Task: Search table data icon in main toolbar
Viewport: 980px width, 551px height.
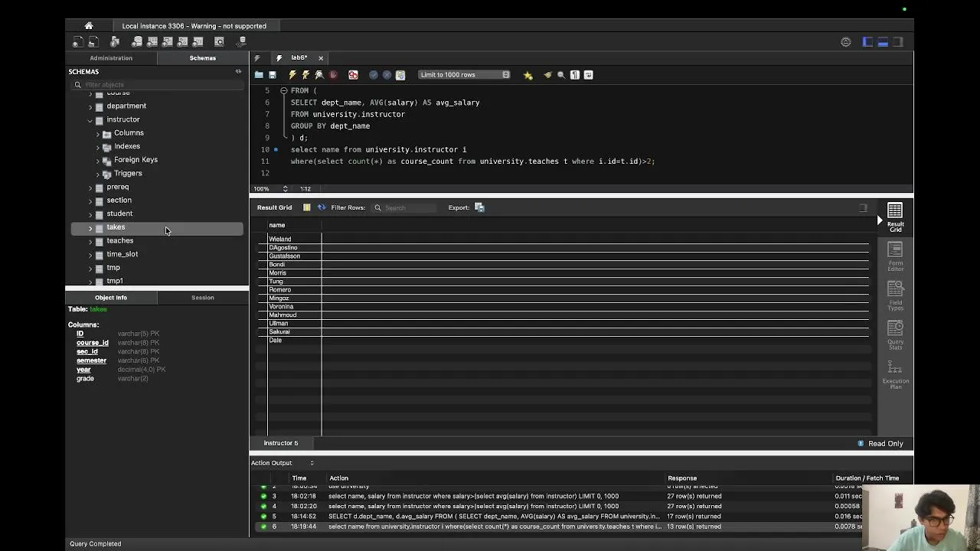Action: tap(219, 42)
